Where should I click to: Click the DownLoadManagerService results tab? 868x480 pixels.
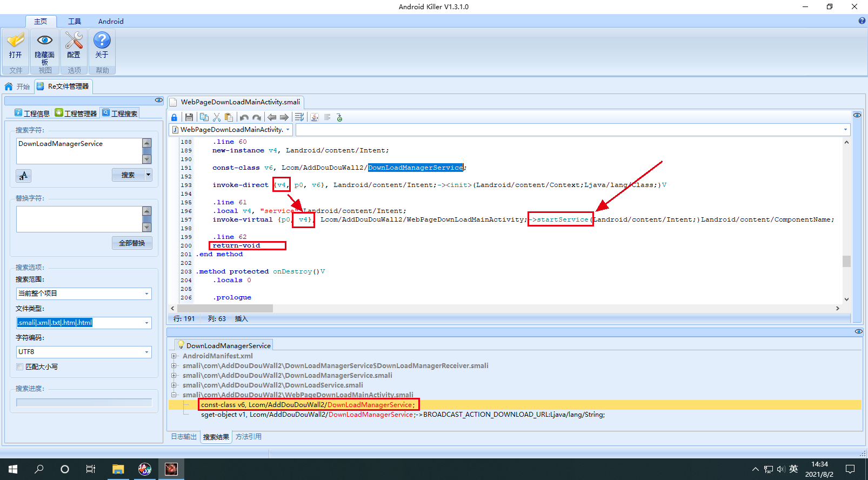click(224, 345)
